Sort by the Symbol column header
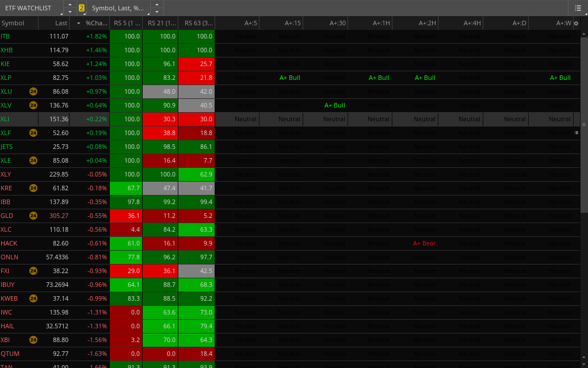Viewport: 588px width, 368px height. point(19,23)
